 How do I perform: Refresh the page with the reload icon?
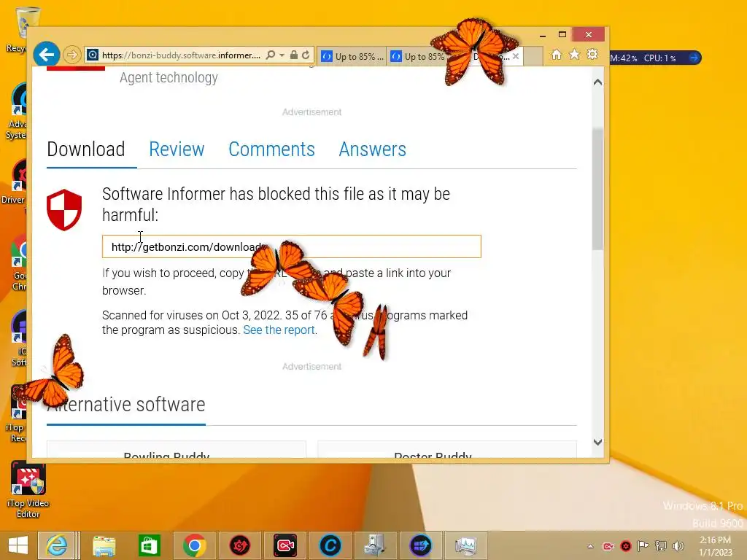pos(306,55)
